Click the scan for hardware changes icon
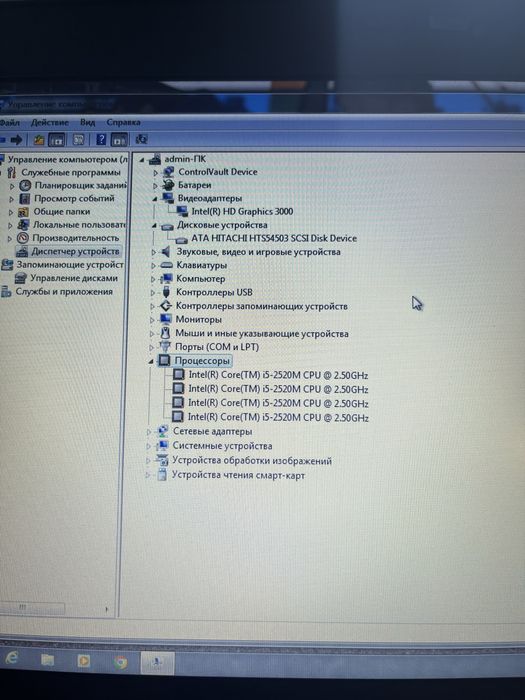Screen dimensions: 525x700 [x=141, y=139]
